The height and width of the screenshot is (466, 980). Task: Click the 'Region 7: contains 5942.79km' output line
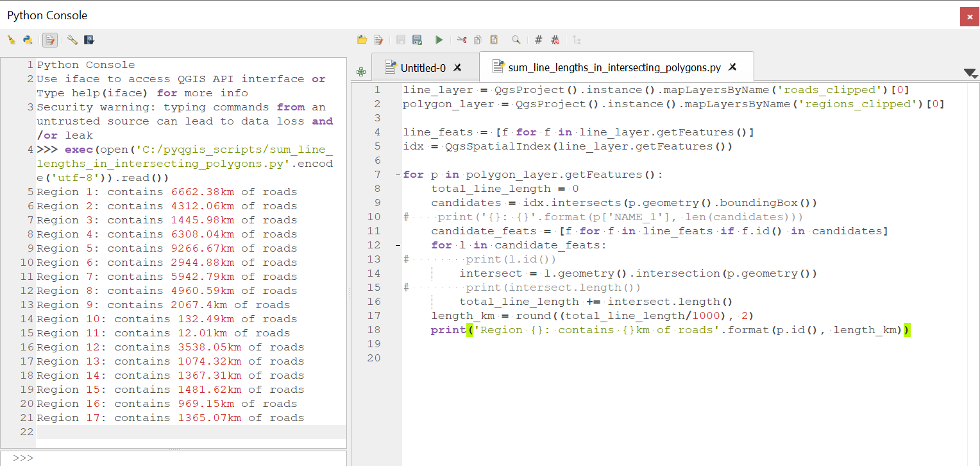pyautogui.click(x=167, y=277)
